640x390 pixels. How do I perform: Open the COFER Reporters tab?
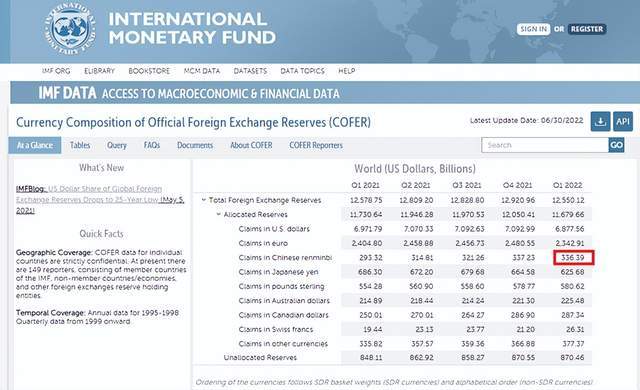click(x=316, y=145)
